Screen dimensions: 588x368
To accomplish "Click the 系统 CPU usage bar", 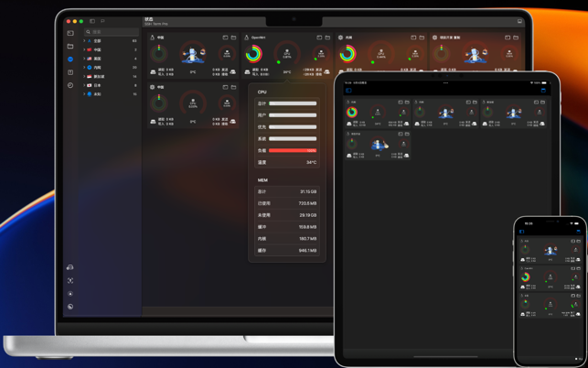I will pos(293,139).
